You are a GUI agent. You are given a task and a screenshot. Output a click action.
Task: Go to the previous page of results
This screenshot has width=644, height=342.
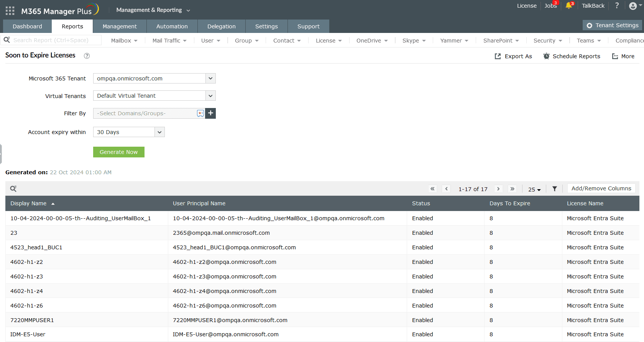[446, 189]
